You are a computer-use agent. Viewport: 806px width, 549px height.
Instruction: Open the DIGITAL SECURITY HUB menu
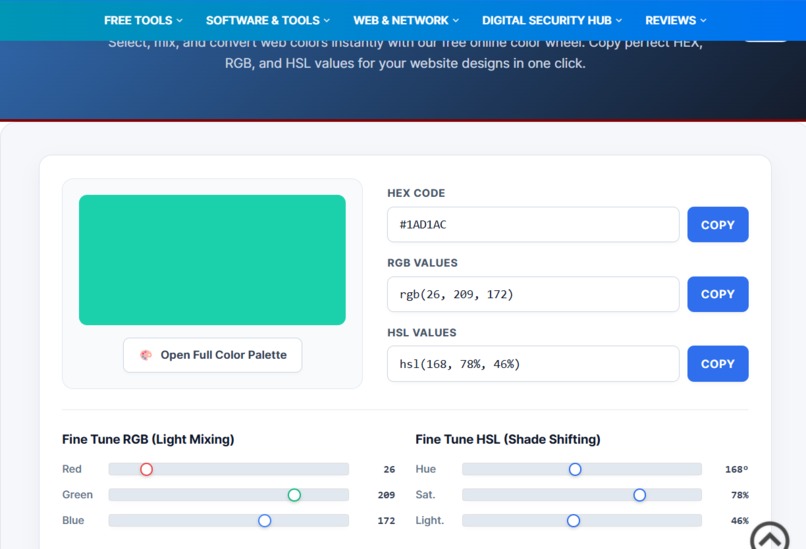pos(552,21)
